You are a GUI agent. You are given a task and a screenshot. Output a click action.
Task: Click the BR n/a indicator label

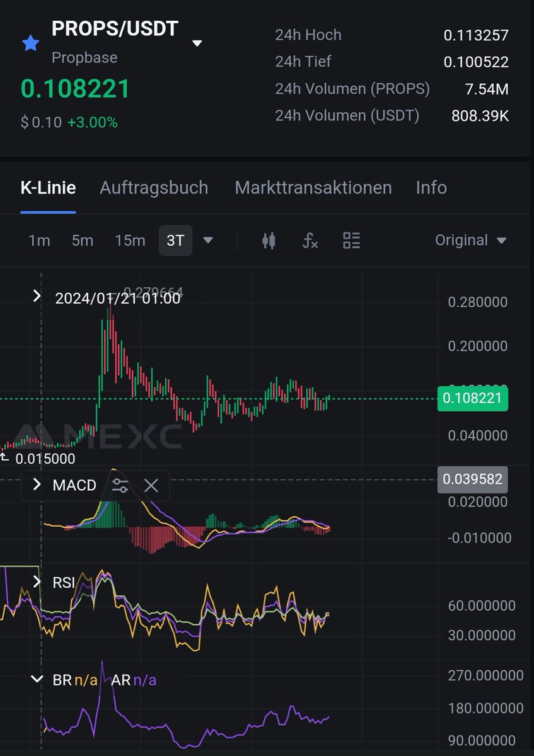point(74,680)
